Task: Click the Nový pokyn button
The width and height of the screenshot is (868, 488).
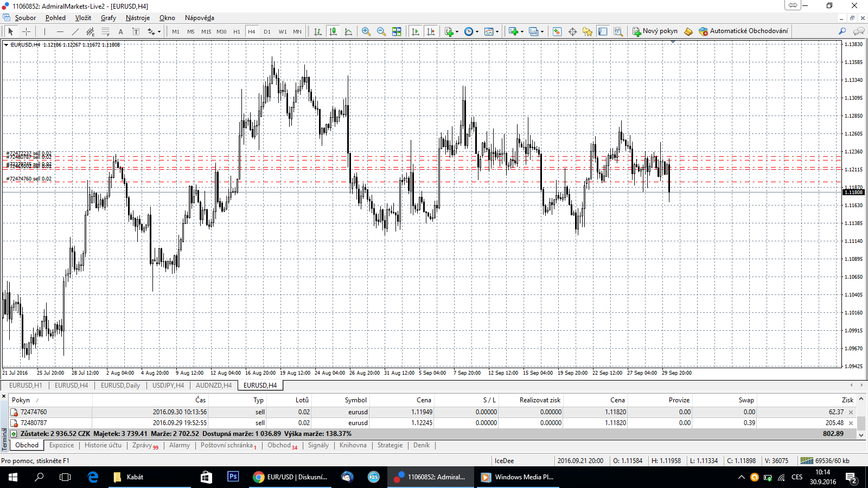Action: pyautogui.click(x=655, y=31)
